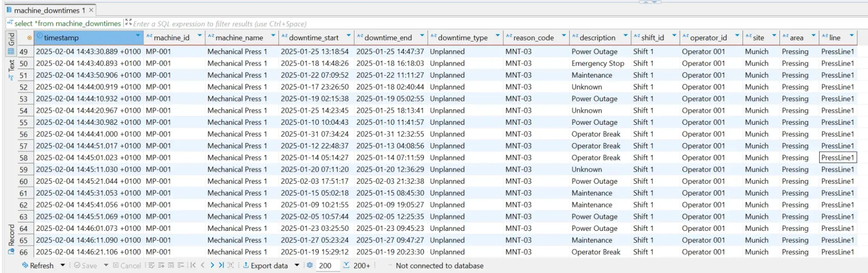Click the 200+ row count label
868x273 pixels.
coord(362,266)
